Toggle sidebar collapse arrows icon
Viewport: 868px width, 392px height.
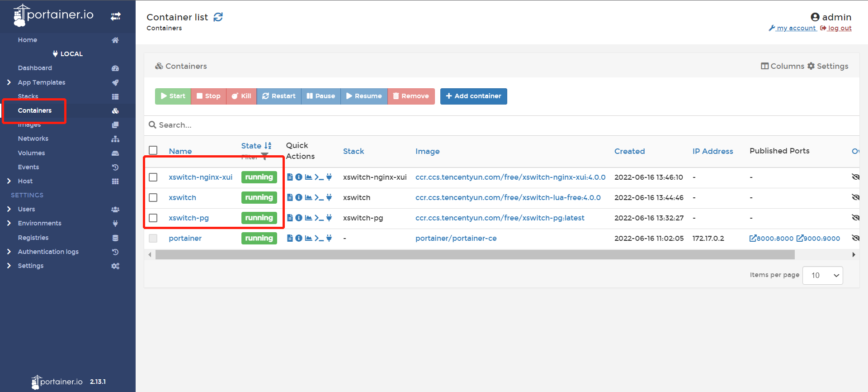(116, 16)
